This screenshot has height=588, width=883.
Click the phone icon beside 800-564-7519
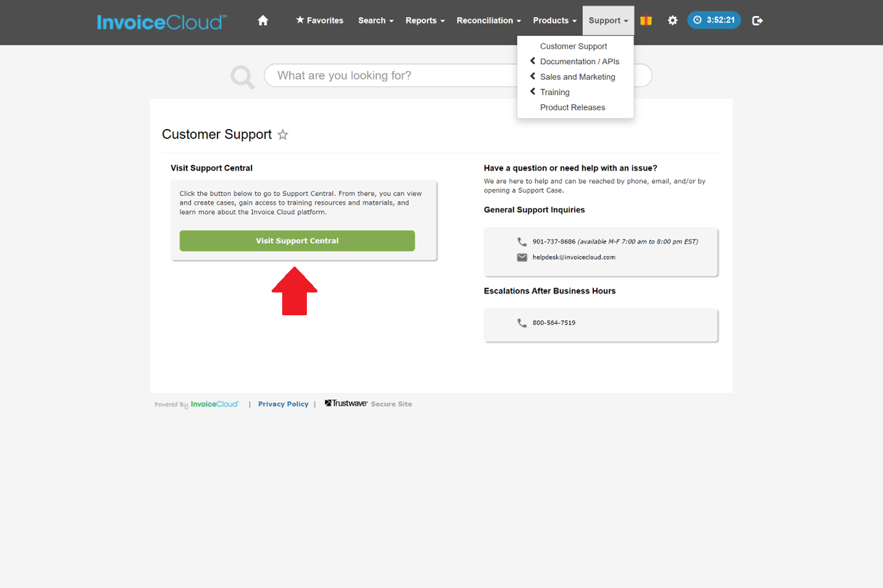pos(522,323)
